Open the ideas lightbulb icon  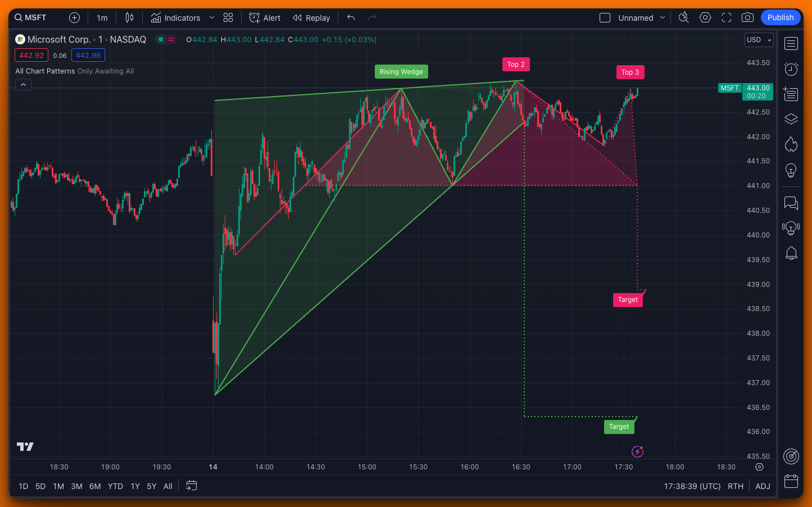(x=791, y=170)
